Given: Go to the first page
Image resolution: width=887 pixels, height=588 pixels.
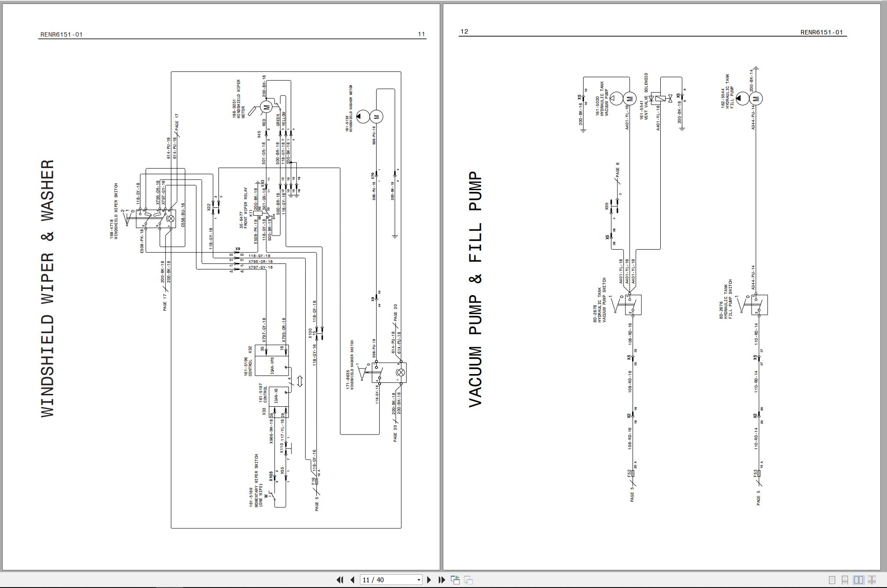Looking at the screenshot, I should click(340, 580).
